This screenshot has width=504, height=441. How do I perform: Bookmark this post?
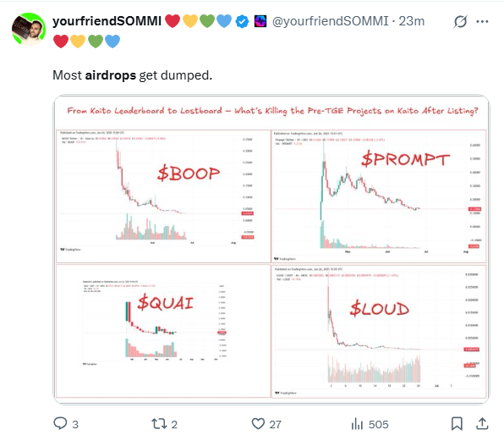point(457,423)
